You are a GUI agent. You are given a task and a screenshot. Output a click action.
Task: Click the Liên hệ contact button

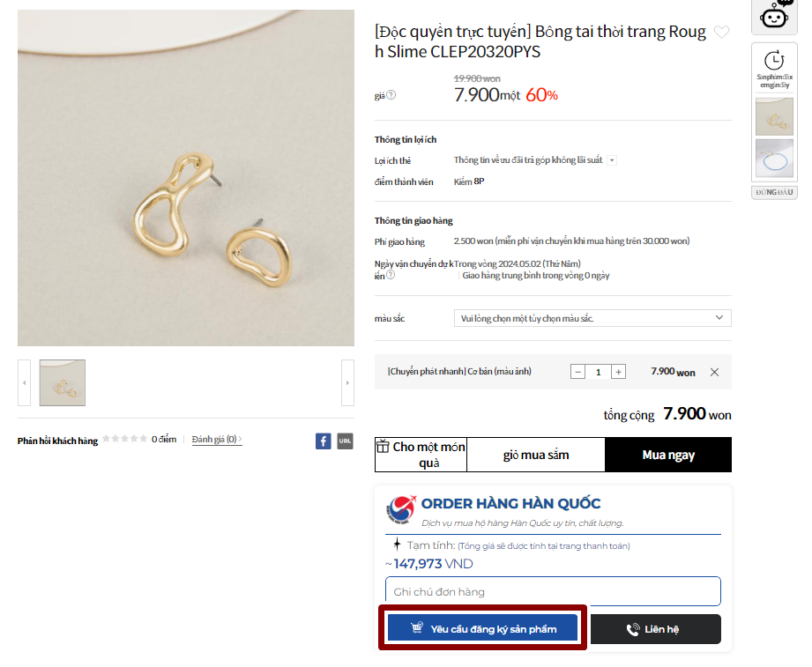pyautogui.click(x=655, y=629)
